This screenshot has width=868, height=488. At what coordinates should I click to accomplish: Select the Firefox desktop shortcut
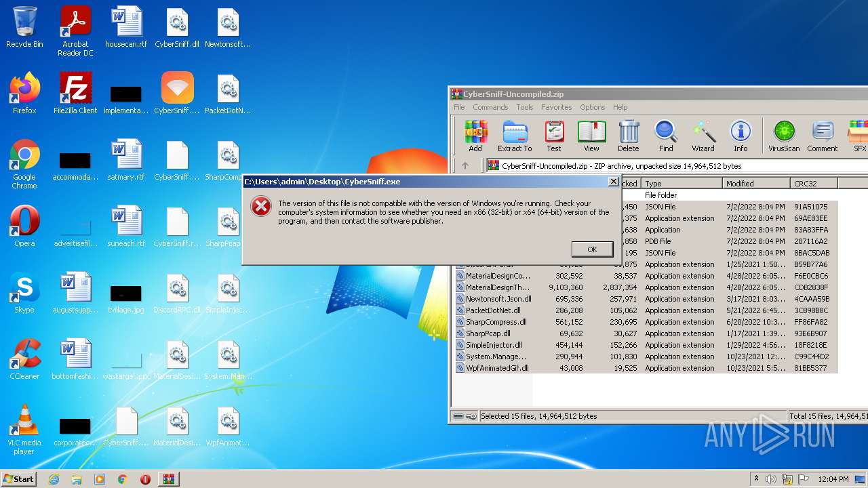point(24,94)
